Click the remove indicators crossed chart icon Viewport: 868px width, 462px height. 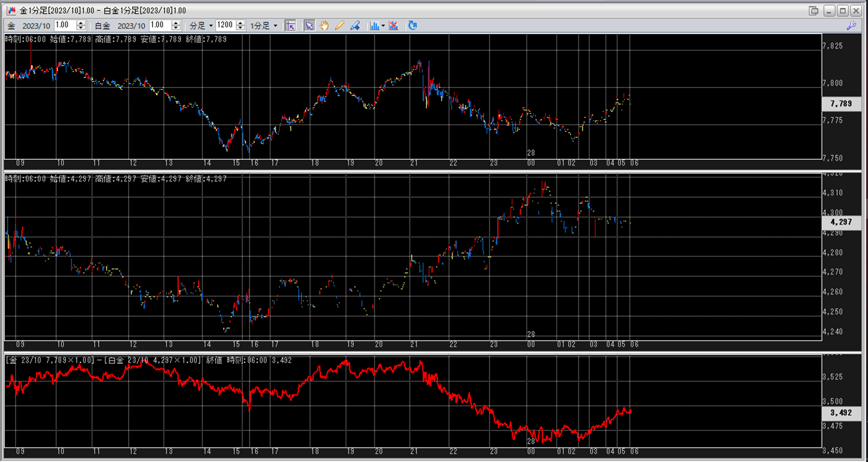point(394,26)
